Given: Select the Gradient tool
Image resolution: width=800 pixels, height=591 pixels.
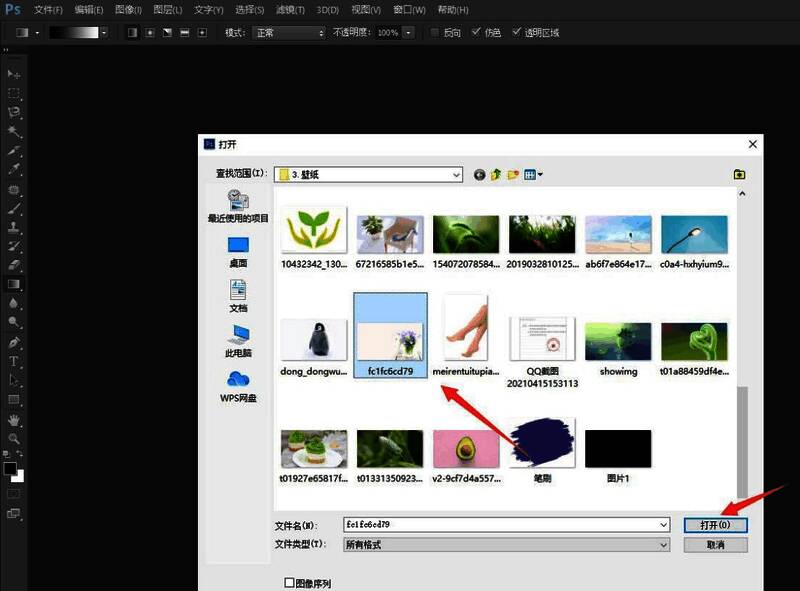Looking at the screenshot, I should coord(14,283).
